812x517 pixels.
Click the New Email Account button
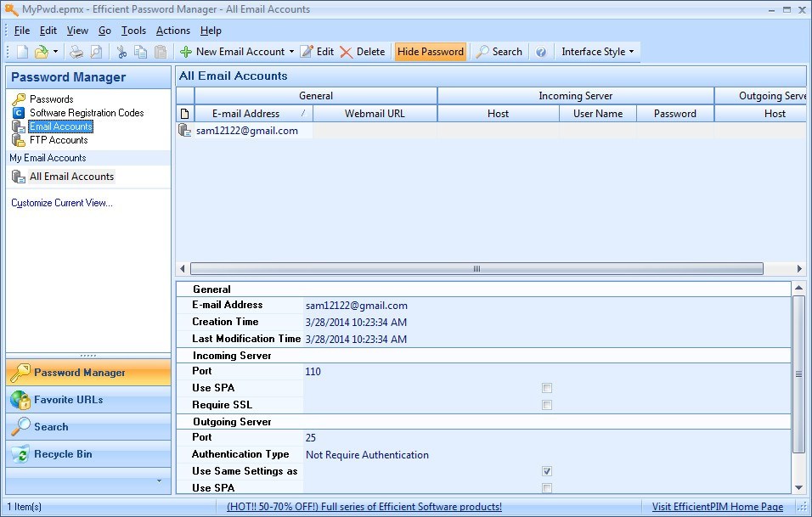pyautogui.click(x=233, y=52)
